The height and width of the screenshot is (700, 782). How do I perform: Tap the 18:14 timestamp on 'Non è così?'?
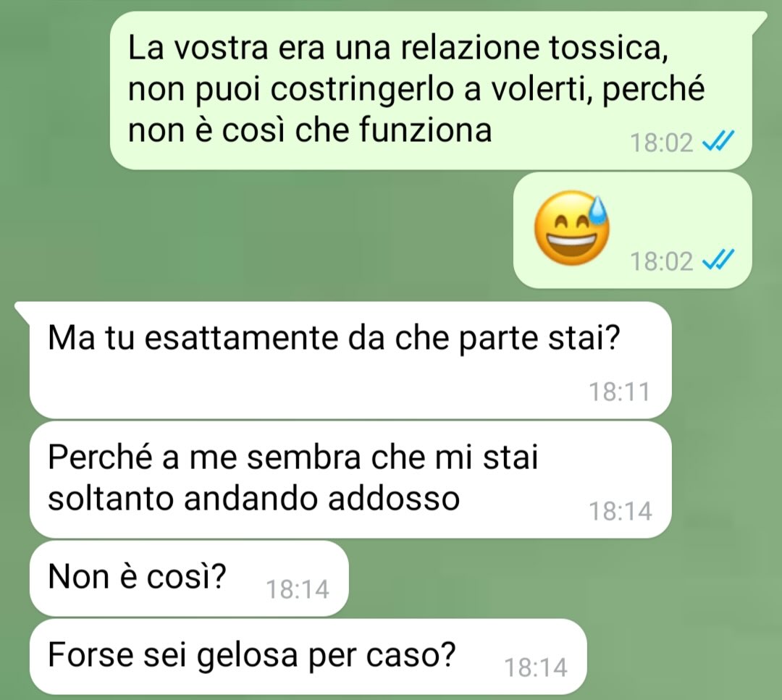(x=298, y=589)
